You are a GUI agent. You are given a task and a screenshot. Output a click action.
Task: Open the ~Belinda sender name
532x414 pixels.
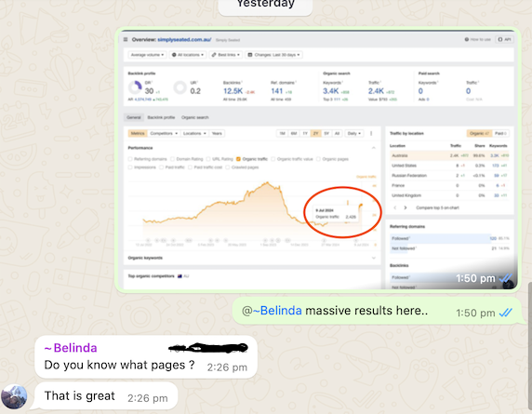click(x=71, y=348)
